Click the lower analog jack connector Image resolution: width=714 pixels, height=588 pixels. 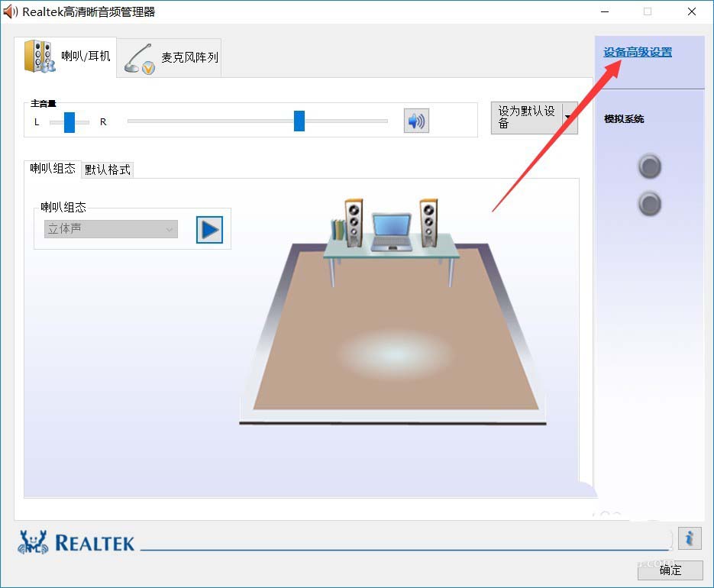[649, 204]
